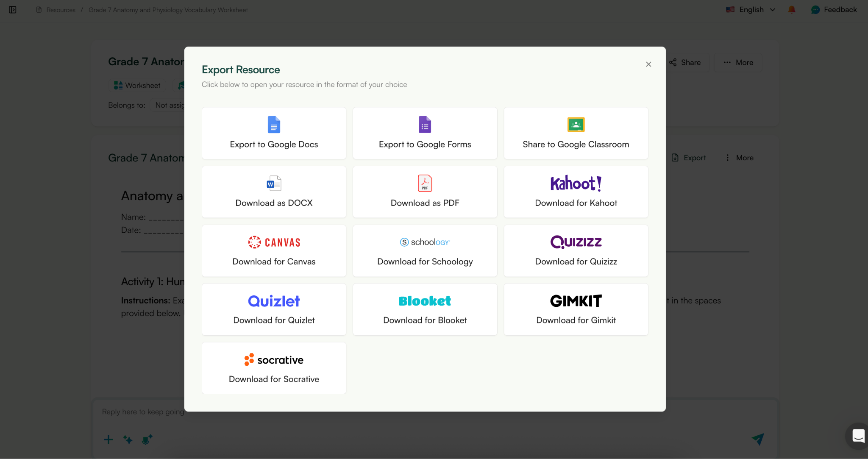Click the Canvas logo to download
Image resolution: width=868 pixels, height=459 pixels.
(274, 242)
